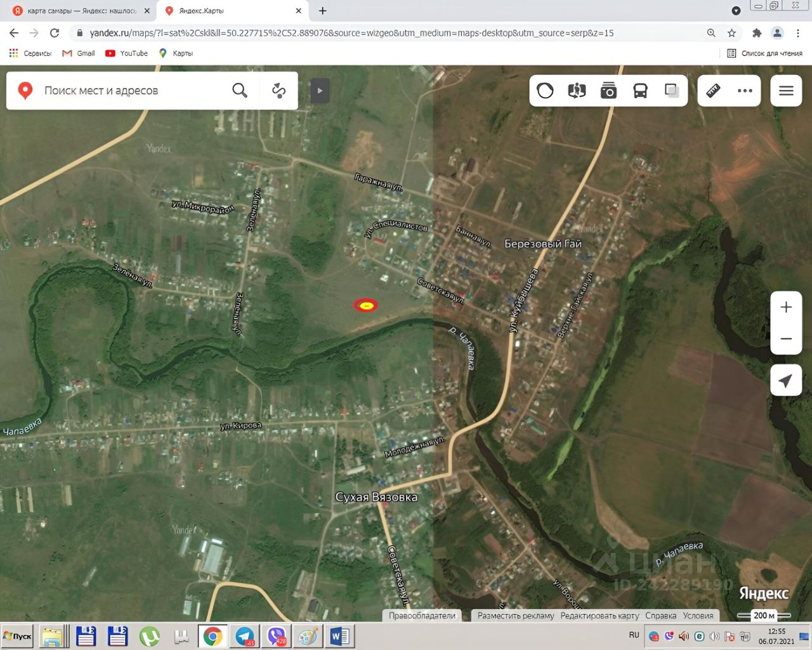Open Word from taskbar
This screenshot has height=650, width=812.
click(339, 636)
